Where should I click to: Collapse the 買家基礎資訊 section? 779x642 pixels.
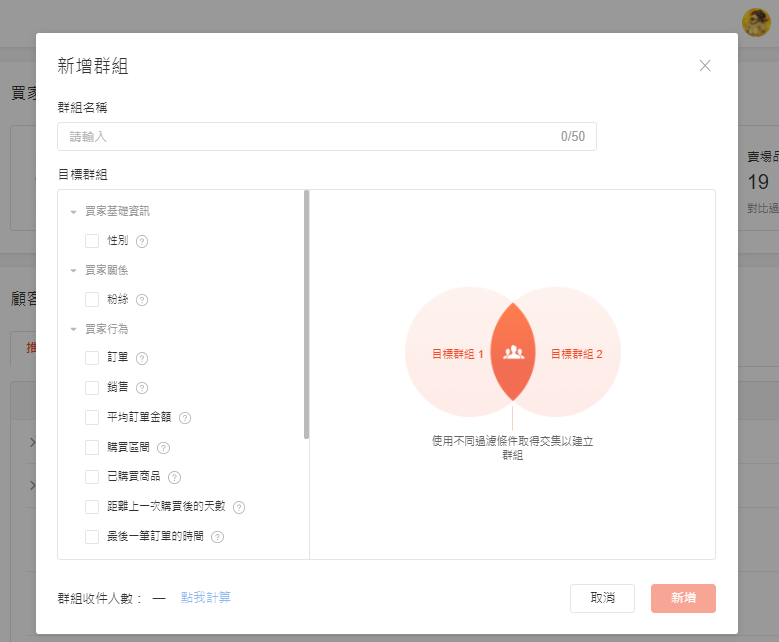74,212
